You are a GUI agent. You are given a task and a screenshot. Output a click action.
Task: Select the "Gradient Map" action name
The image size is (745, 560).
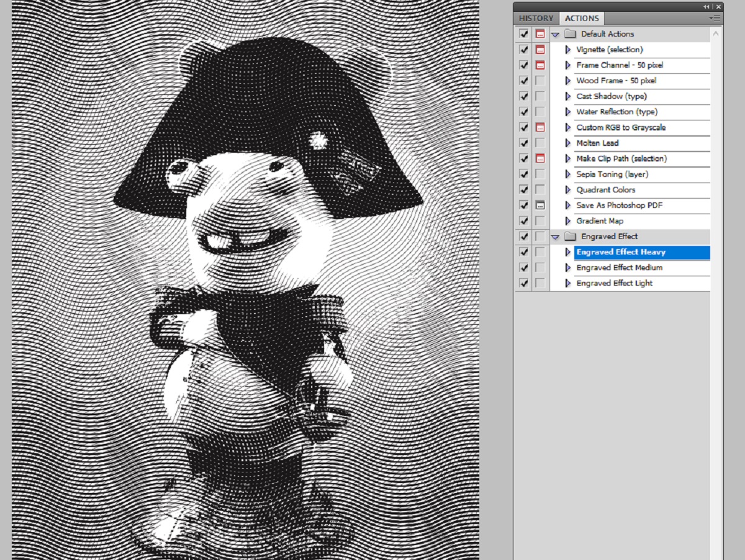coord(600,220)
